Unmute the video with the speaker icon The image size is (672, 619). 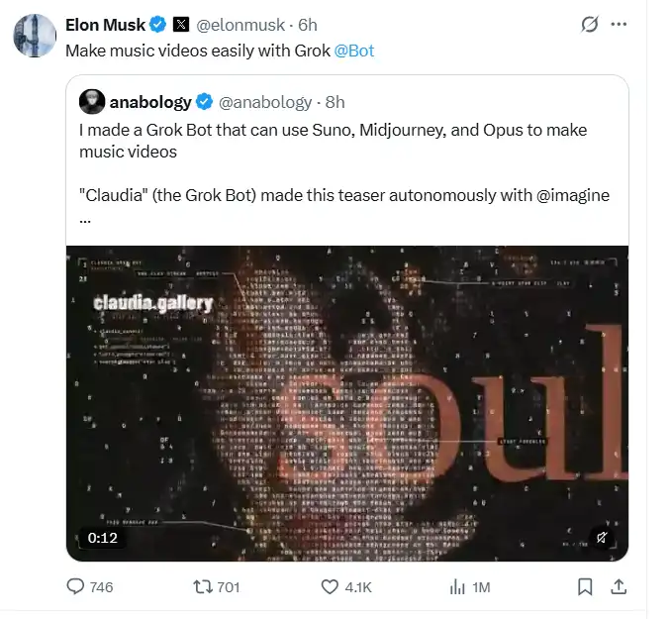pyautogui.click(x=602, y=538)
